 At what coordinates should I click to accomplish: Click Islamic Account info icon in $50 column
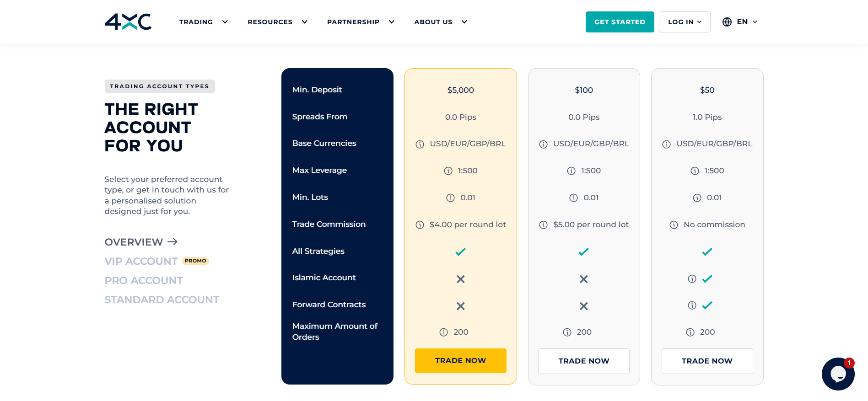point(692,279)
